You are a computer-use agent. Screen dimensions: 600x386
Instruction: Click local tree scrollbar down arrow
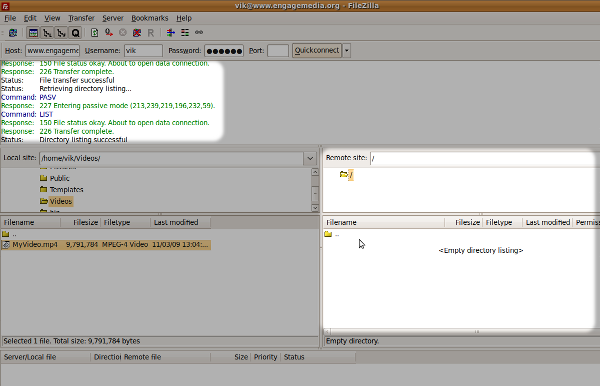(315, 208)
